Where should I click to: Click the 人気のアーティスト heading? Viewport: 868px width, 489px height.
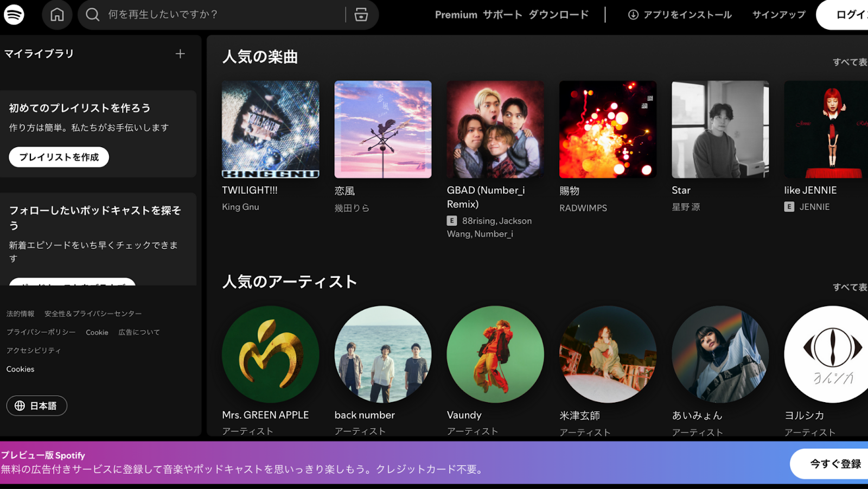click(x=290, y=281)
